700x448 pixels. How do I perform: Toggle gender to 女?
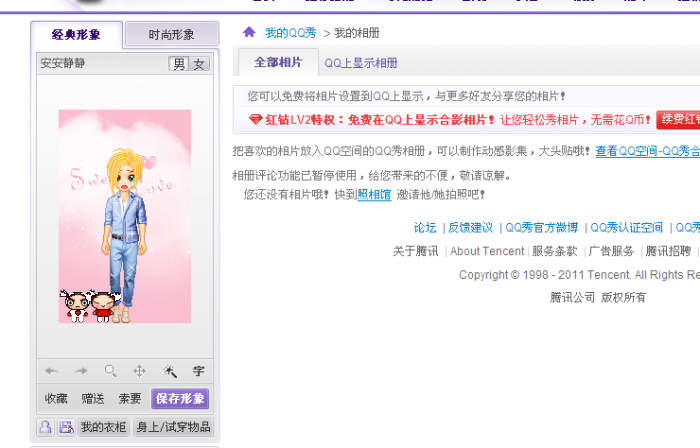[x=199, y=64]
